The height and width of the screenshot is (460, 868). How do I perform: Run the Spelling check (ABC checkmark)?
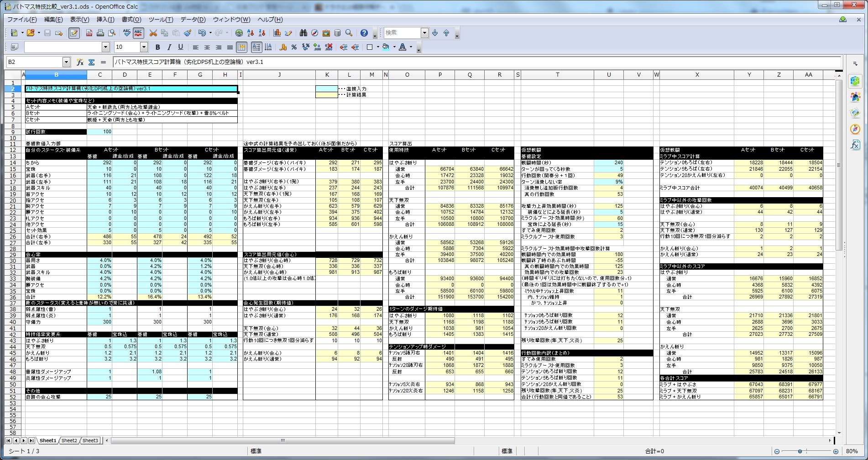[x=127, y=33]
